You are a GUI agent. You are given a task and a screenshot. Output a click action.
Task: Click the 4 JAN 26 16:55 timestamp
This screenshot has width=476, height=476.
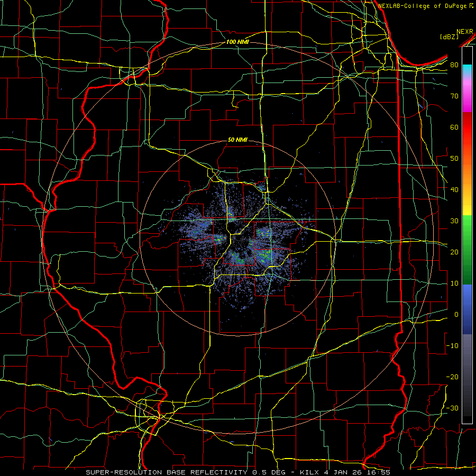356,472
